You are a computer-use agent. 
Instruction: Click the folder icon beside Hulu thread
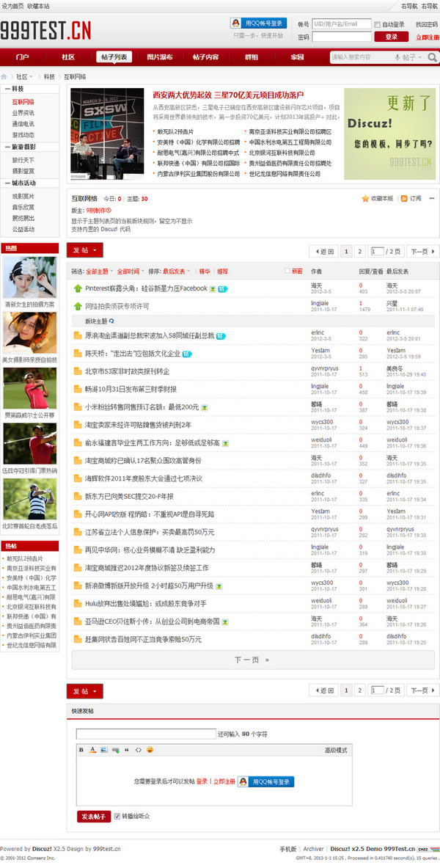point(78,603)
